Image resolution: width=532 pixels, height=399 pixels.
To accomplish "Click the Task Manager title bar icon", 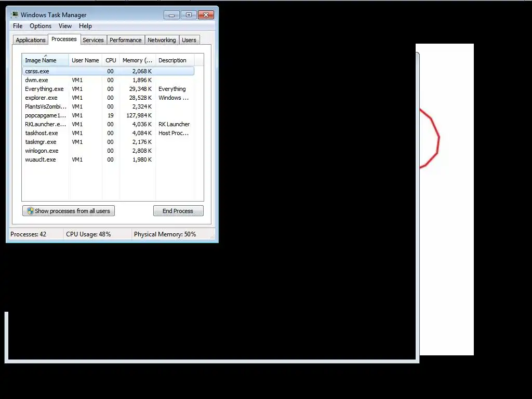I will coord(15,15).
